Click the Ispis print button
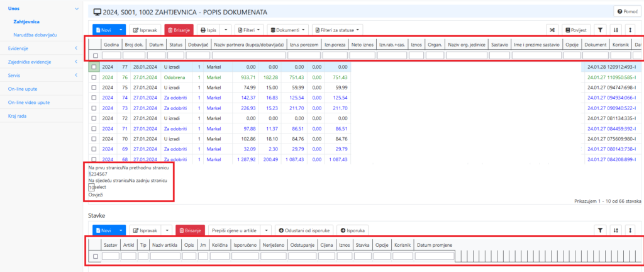644x272 pixels. tap(208, 30)
